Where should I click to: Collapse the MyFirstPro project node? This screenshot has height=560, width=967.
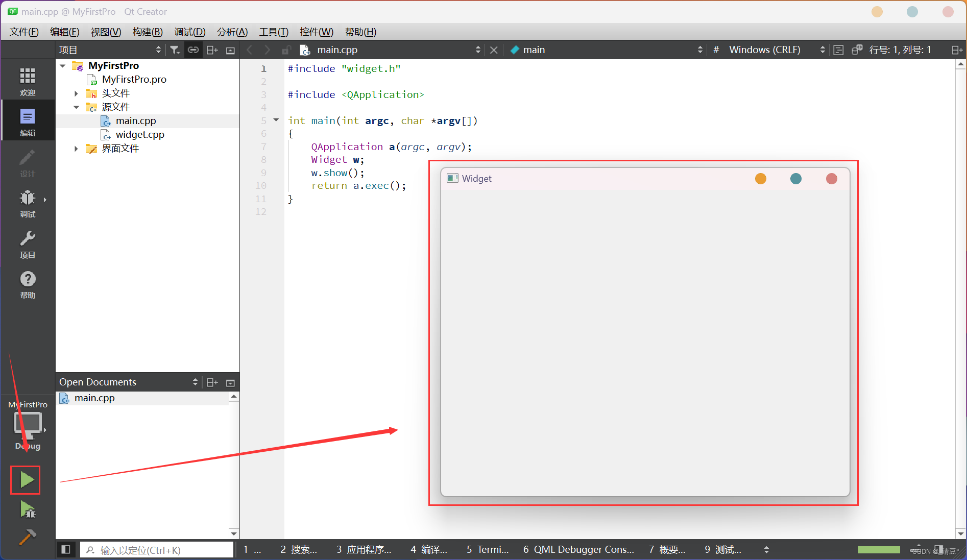tap(63, 66)
